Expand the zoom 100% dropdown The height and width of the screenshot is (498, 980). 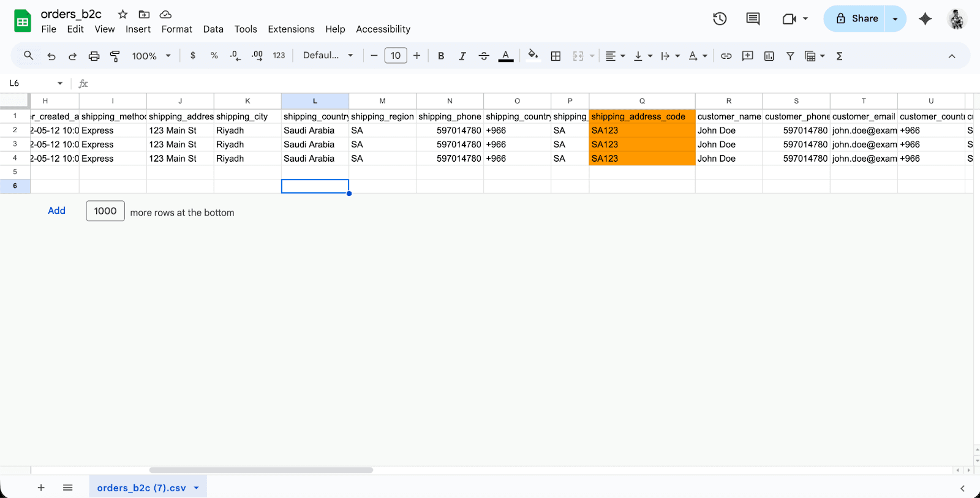click(151, 56)
